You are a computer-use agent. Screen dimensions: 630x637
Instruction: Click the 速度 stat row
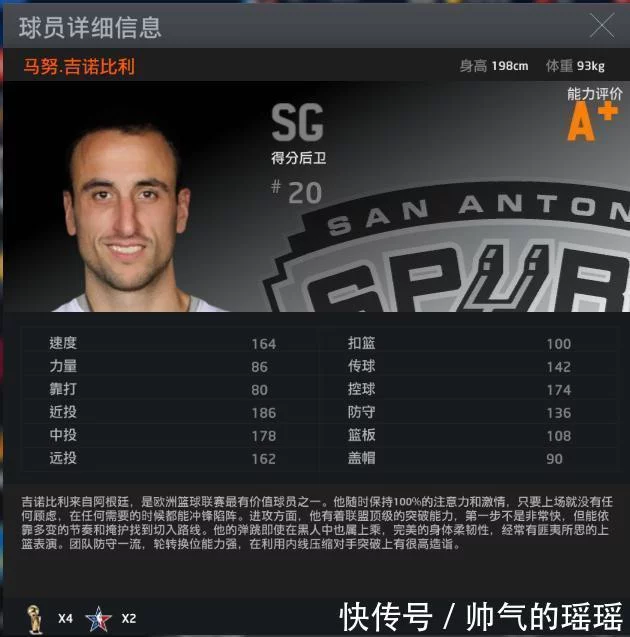pos(171,343)
